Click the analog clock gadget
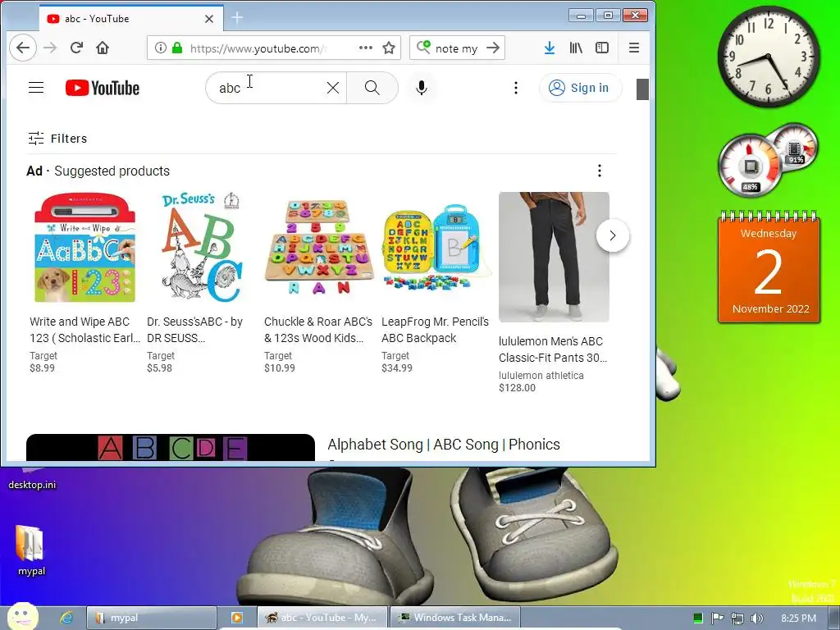 coord(768,57)
